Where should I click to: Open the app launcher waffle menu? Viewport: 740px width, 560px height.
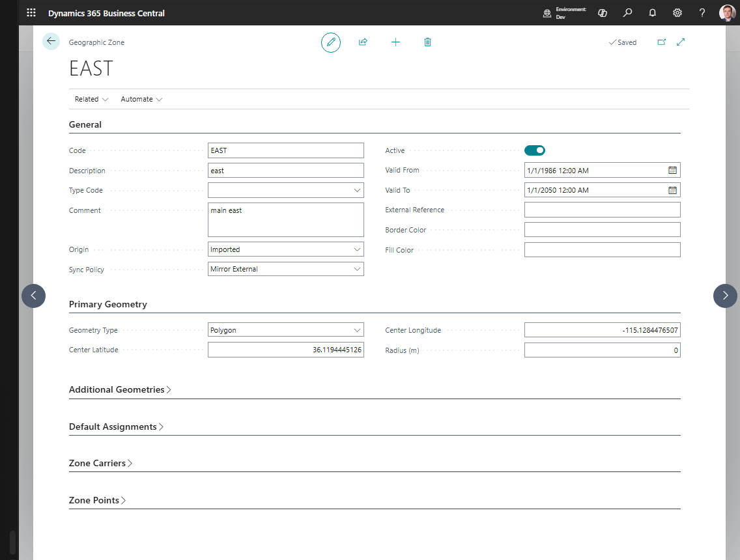tap(31, 13)
